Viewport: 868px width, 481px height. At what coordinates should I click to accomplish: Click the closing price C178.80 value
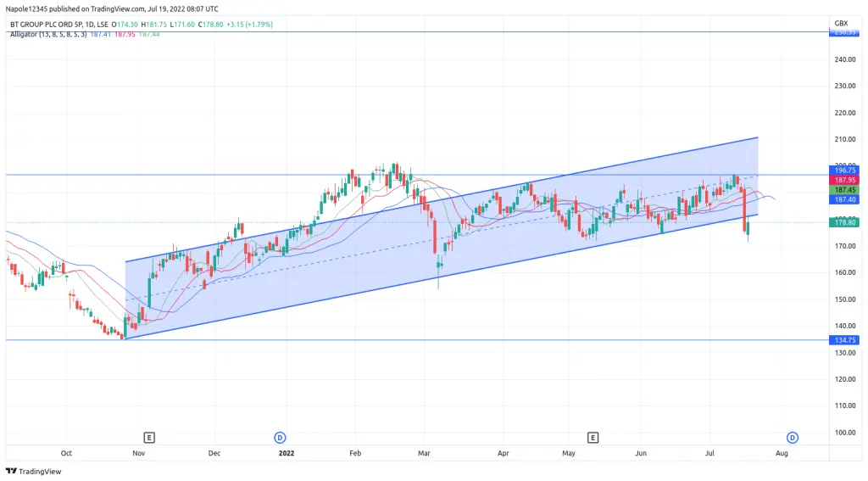point(211,25)
